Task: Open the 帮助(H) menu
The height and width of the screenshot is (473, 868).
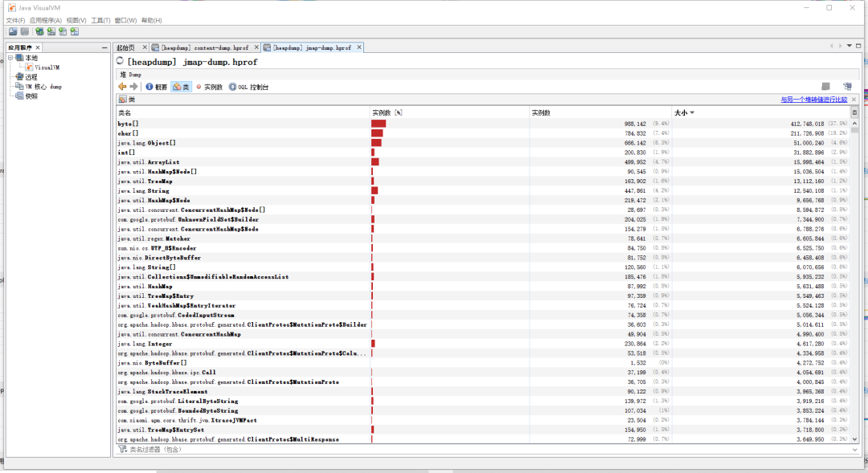Action: [152, 20]
